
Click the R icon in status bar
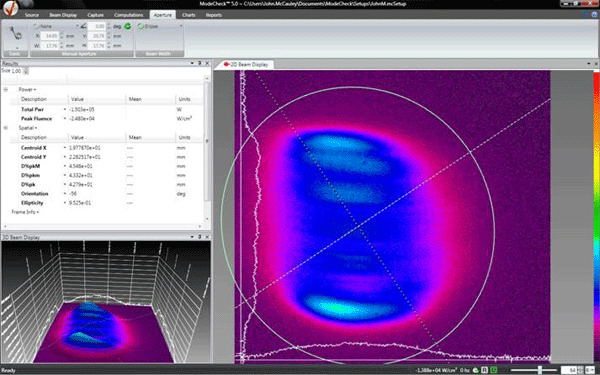pyautogui.click(x=484, y=370)
